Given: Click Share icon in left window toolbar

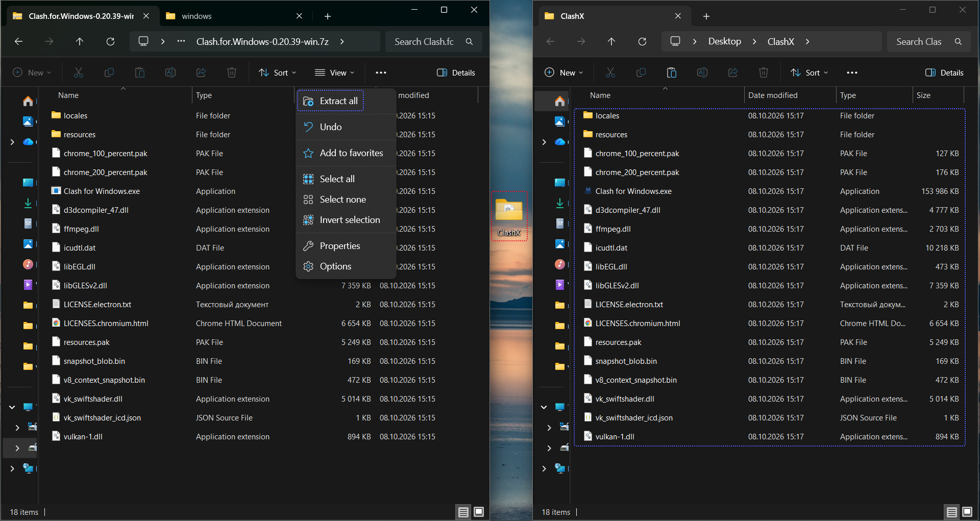Looking at the screenshot, I should [x=201, y=72].
